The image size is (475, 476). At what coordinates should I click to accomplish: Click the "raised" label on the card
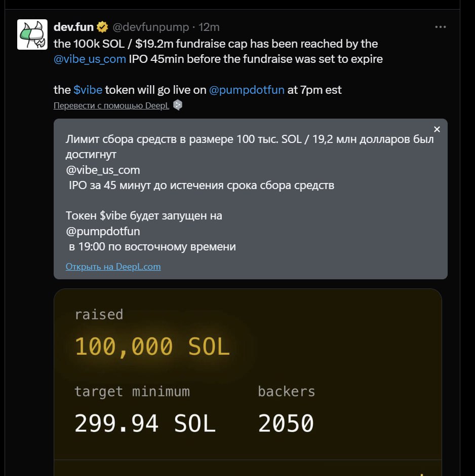(99, 314)
